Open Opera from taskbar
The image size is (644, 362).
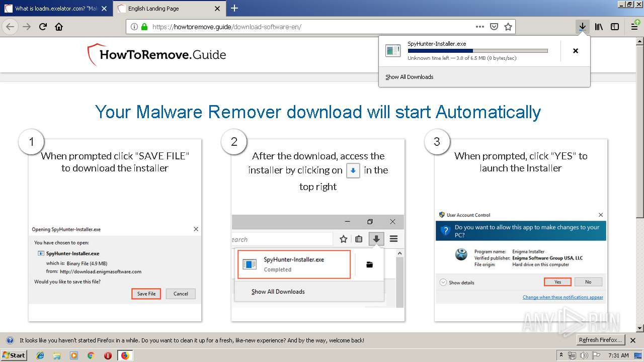click(108, 355)
